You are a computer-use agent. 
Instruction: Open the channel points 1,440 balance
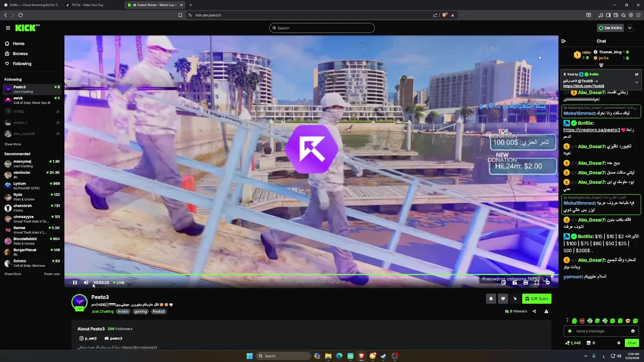(573, 343)
